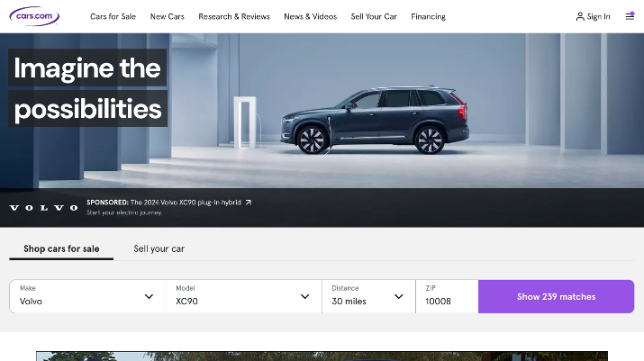Open News & Videos menu
The height and width of the screenshot is (361, 644).
tap(310, 16)
